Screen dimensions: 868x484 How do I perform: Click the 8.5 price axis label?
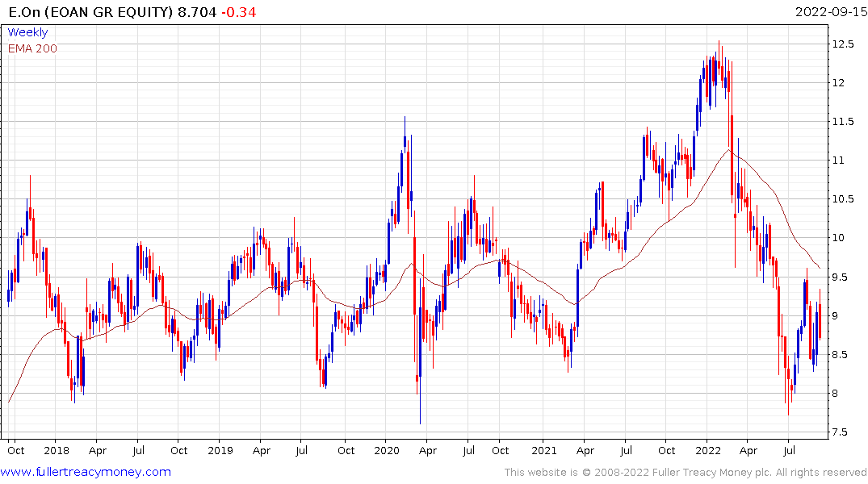point(839,355)
